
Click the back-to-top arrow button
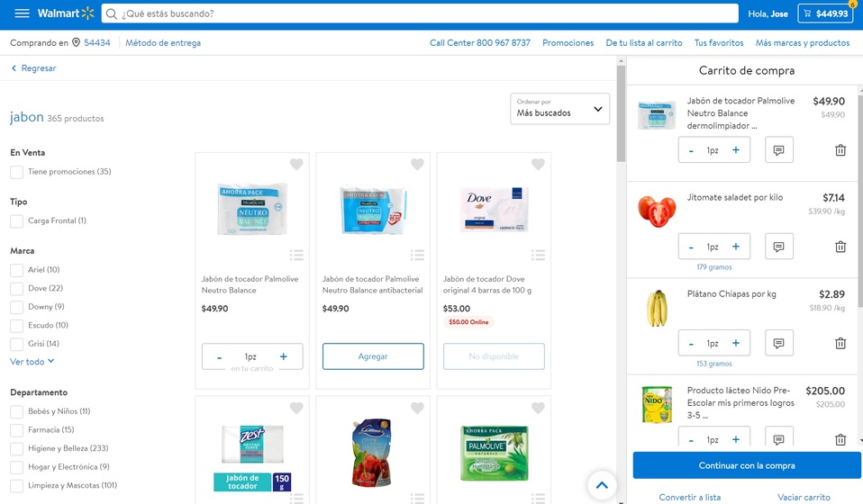pyautogui.click(x=602, y=485)
